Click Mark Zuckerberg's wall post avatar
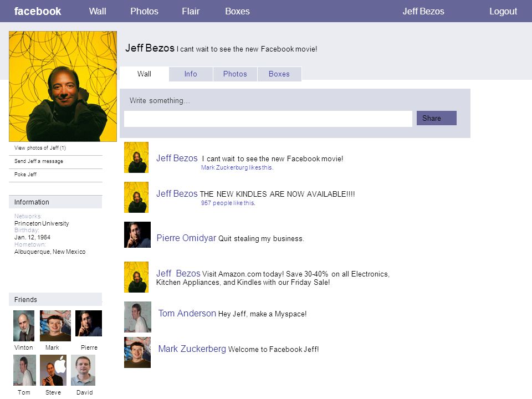The height and width of the screenshot is (399, 532). pos(137,352)
